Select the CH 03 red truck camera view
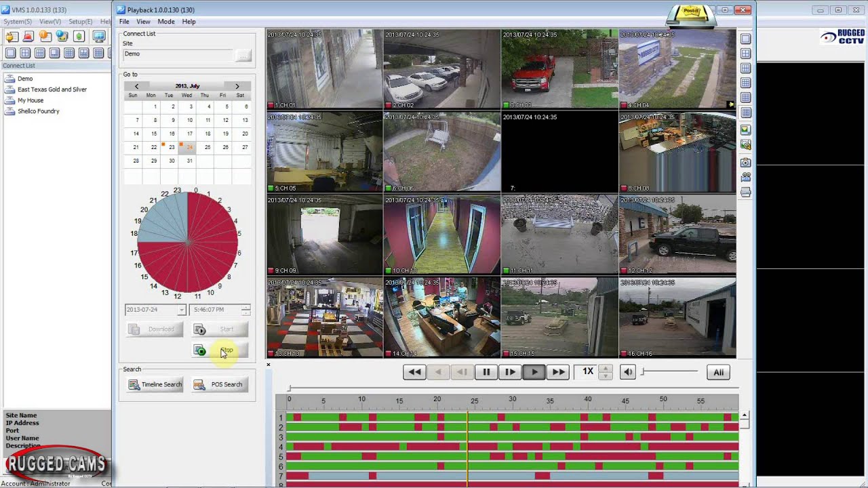Image resolution: width=868 pixels, height=488 pixels. (x=559, y=68)
